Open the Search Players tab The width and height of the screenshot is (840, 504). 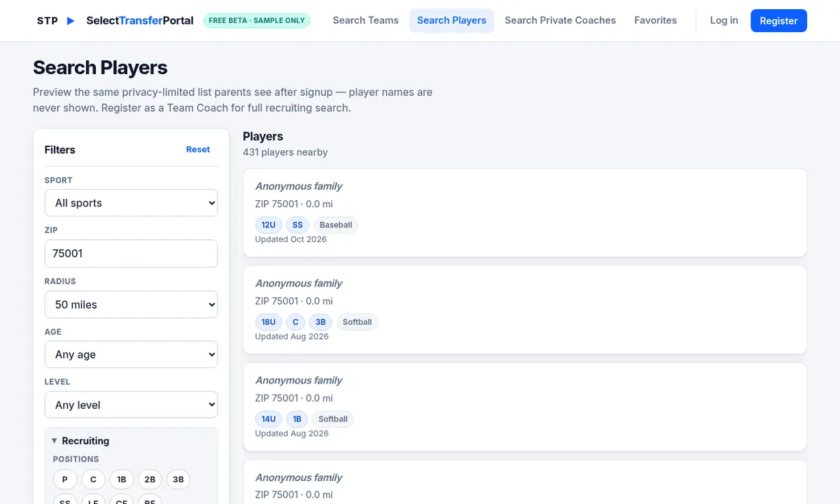[451, 20]
